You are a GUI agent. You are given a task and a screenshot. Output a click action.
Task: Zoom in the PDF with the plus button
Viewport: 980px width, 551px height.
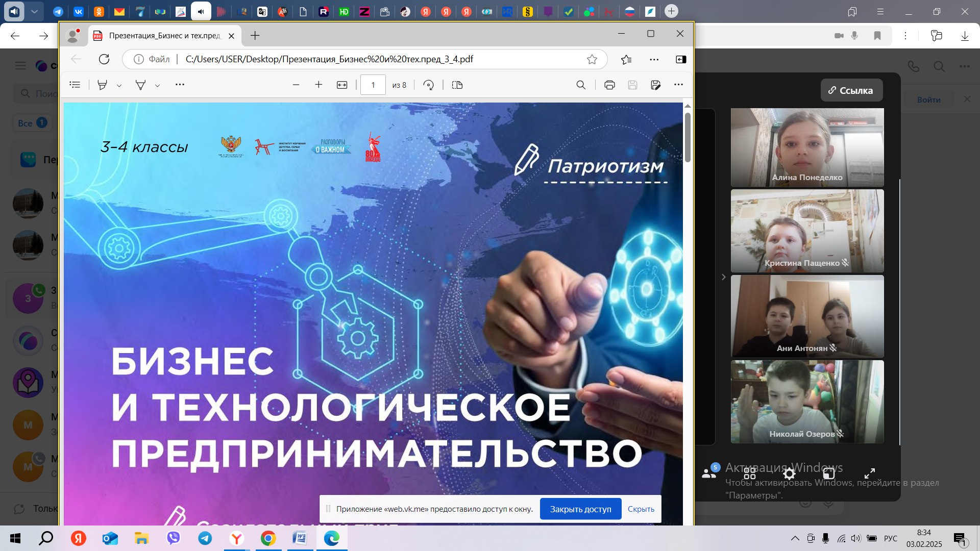[318, 85]
